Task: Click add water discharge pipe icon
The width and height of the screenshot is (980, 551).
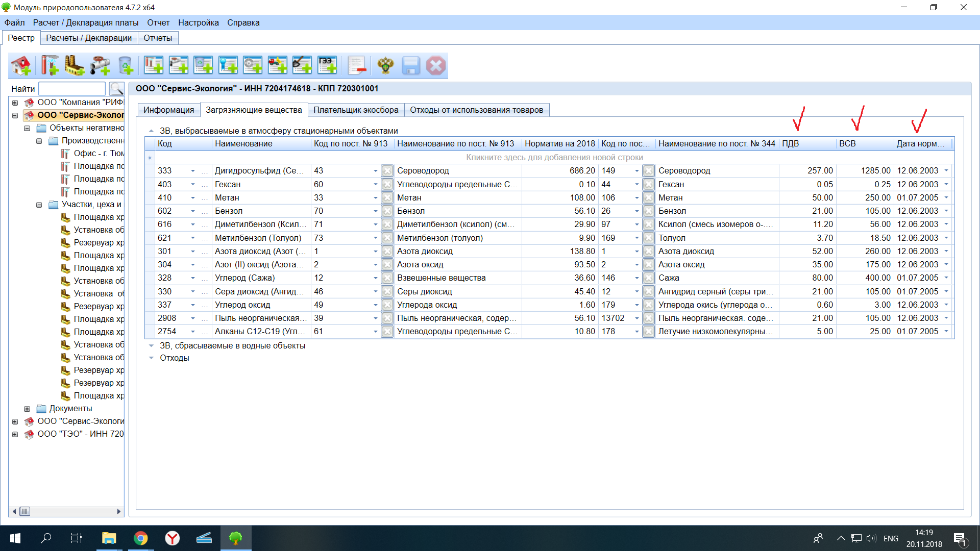Action: pyautogui.click(x=100, y=65)
